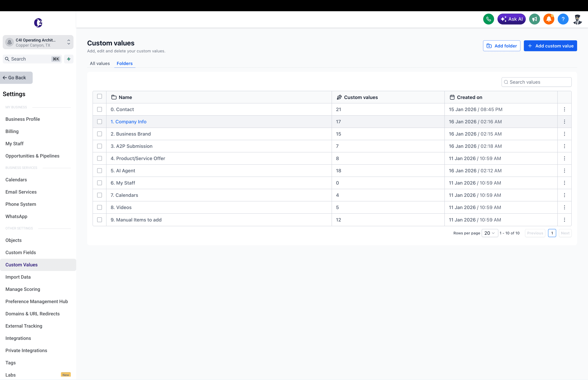This screenshot has height=380, width=588.
Task: Check the 8. Videos row checkbox
Action: [x=99, y=207]
